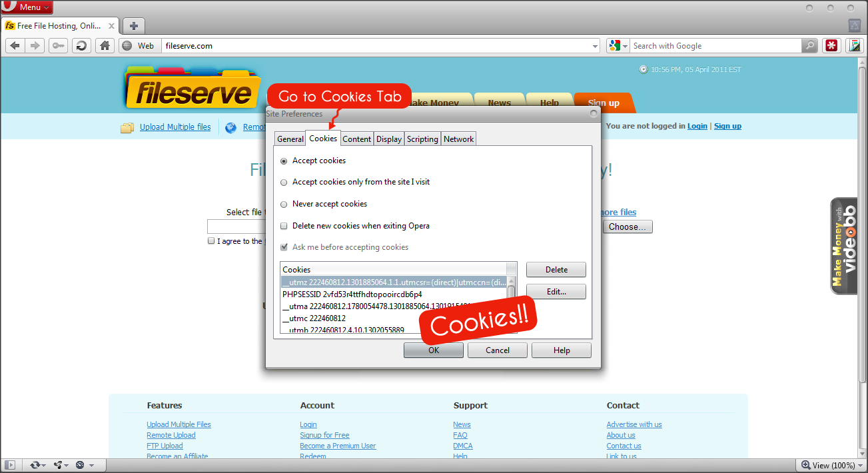Open the red asterisk LastPass extension icon
This screenshot has height=473, width=868.
click(x=832, y=46)
